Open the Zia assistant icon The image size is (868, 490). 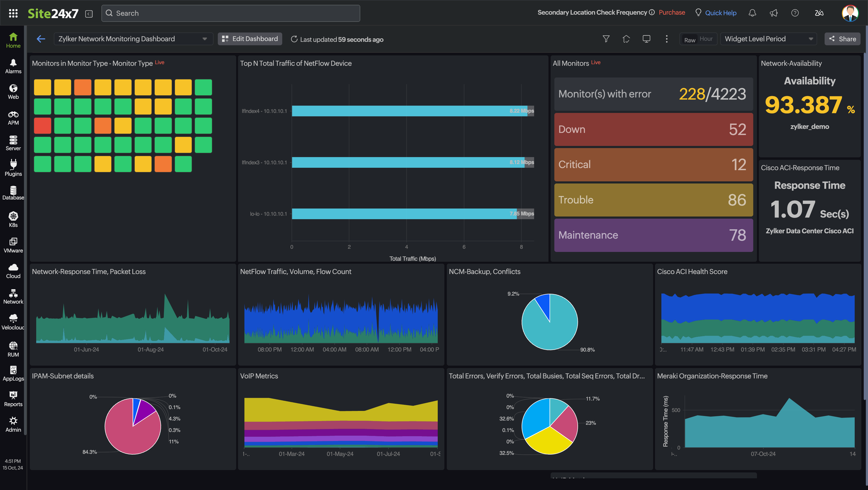click(x=819, y=13)
